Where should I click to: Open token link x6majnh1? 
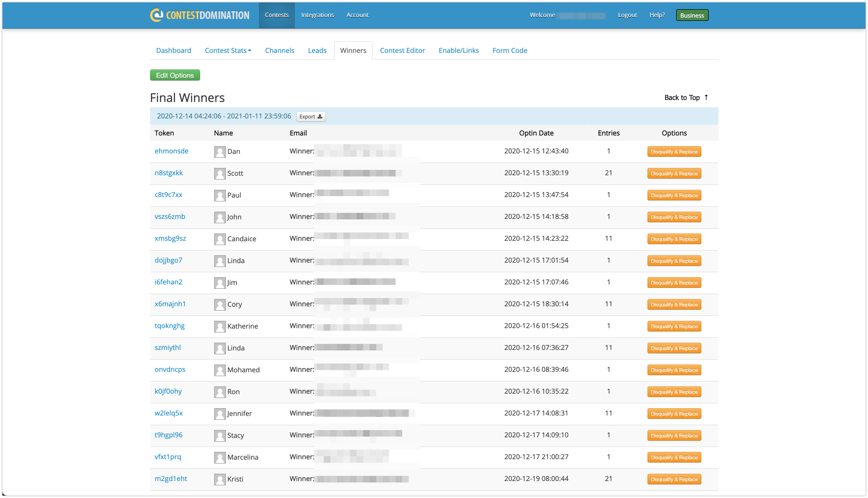[x=170, y=304]
